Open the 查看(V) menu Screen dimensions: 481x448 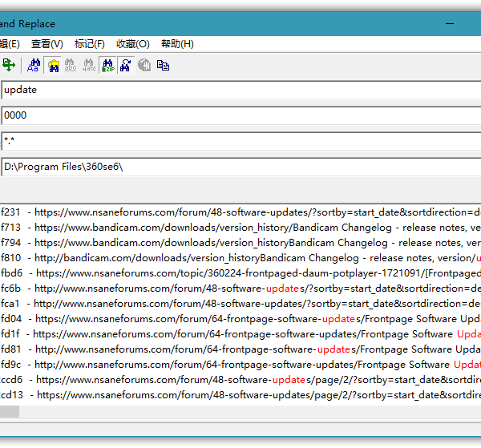pyautogui.click(x=46, y=44)
